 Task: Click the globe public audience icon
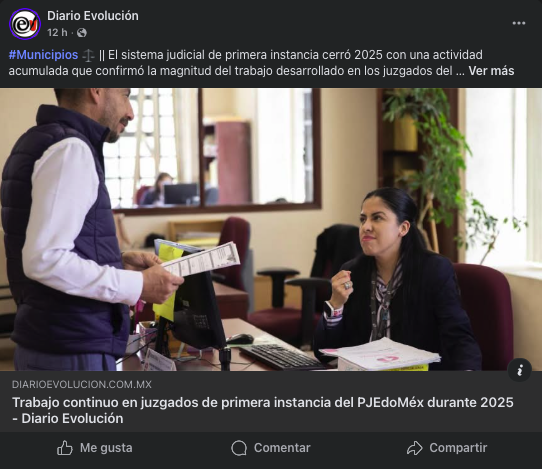pos(82,32)
